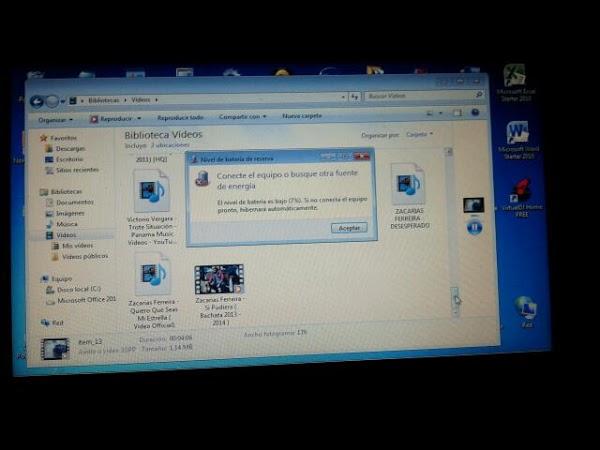Click Reproducir todo in the toolbar
The image size is (600, 450).
click(180, 117)
